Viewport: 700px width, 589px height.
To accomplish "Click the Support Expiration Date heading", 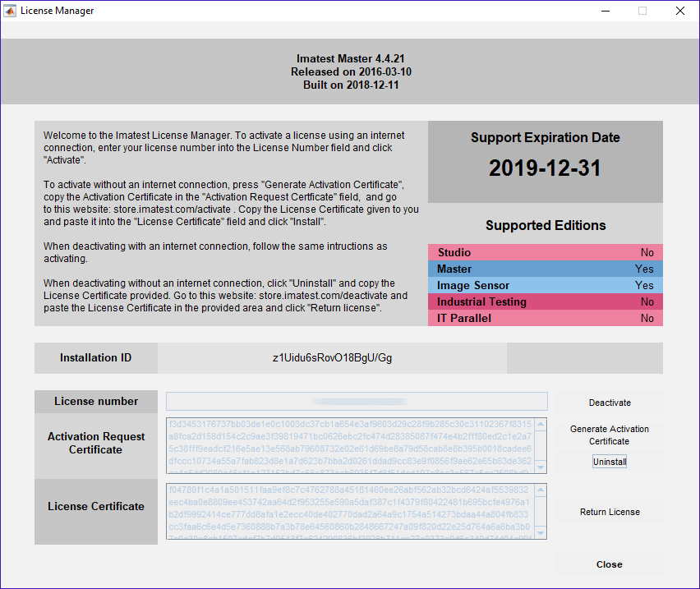I will [545, 137].
